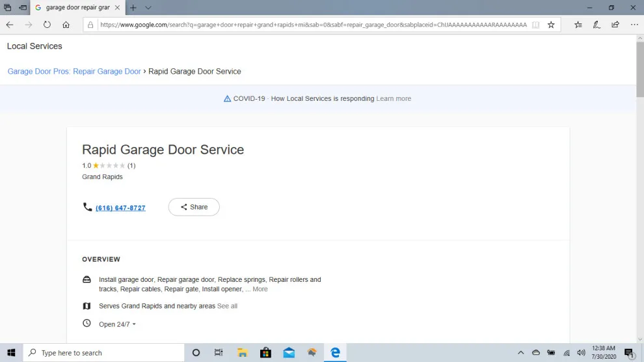Click the service area map icon
Screen dimensions: 644x362
87,306
